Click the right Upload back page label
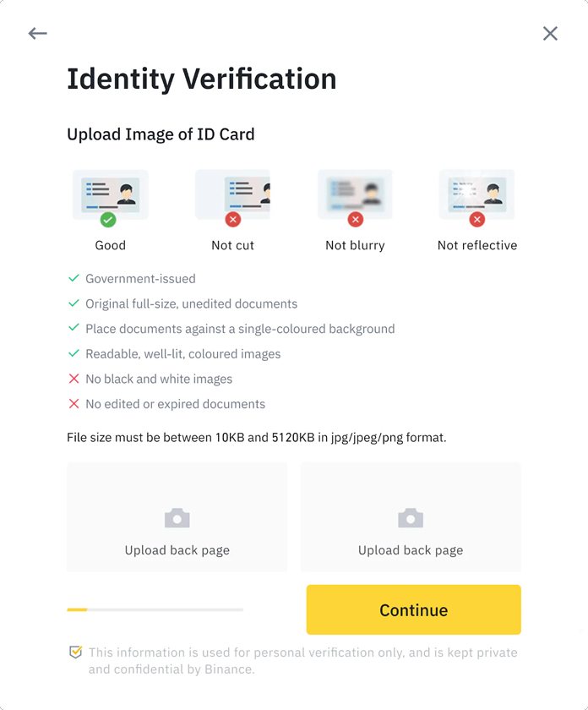This screenshot has width=588, height=710. pyautogui.click(x=411, y=550)
